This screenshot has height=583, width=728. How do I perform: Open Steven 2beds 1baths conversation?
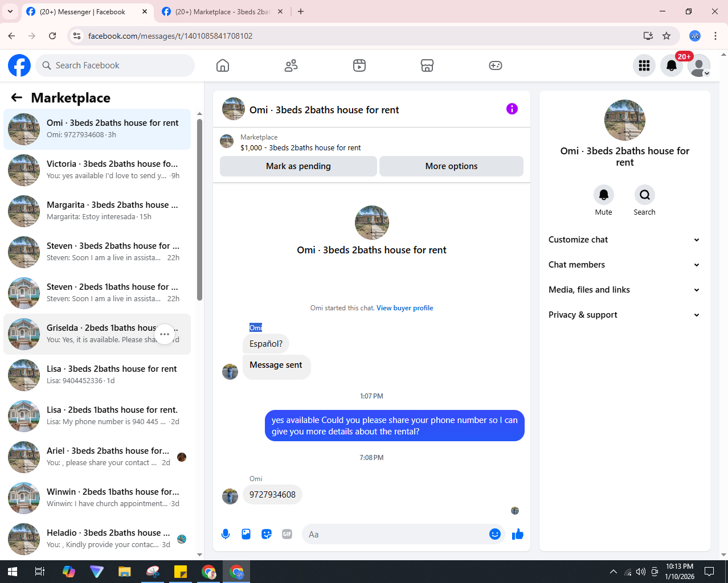97,293
